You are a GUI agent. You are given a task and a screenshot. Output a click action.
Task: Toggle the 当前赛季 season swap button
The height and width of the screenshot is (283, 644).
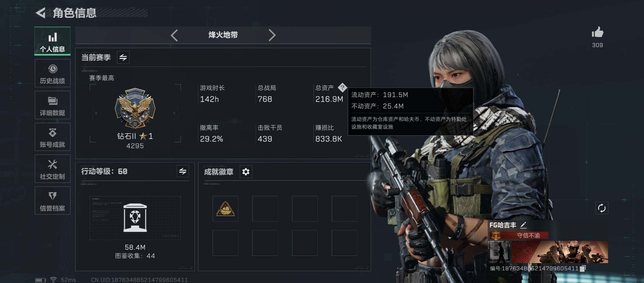pyautogui.click(x=123, y=57)
